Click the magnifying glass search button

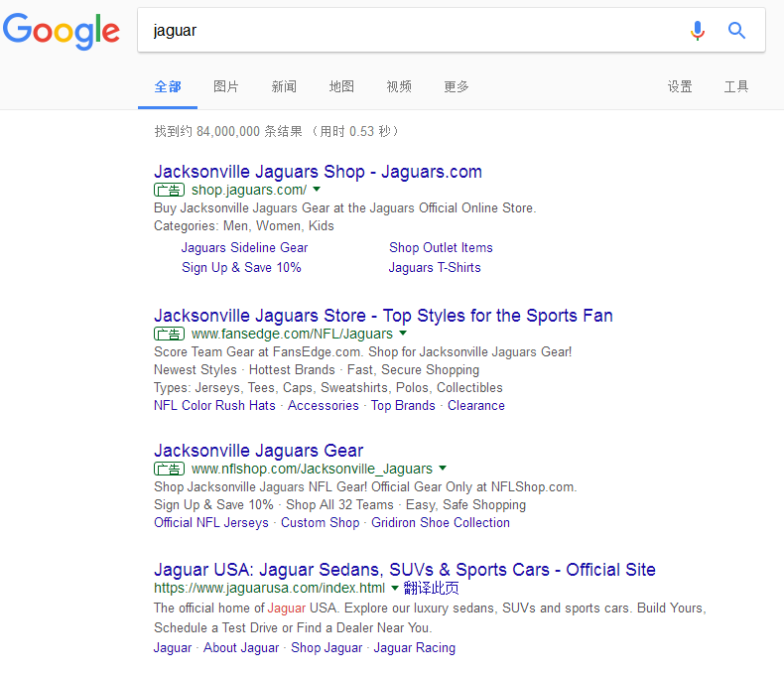(x=736, y=31)
